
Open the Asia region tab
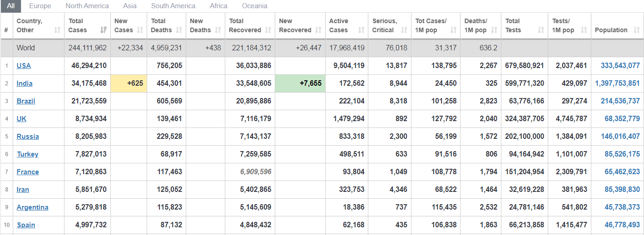pyautogui.click(x=130, y=6)
